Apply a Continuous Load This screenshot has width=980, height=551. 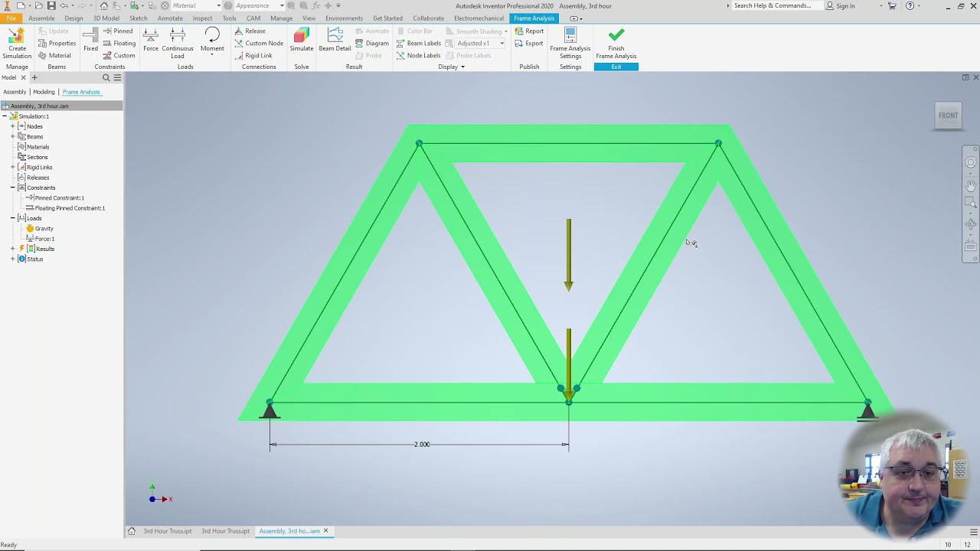pos(178,43)
